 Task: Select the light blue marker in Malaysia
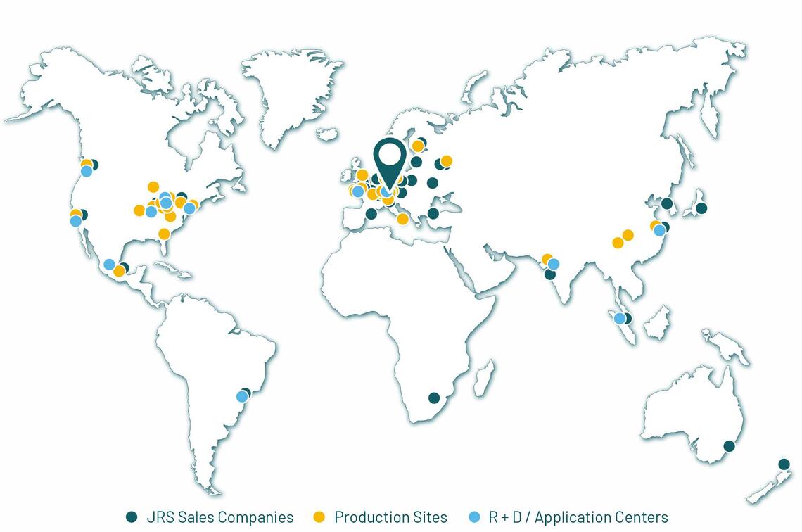[619, 319]
